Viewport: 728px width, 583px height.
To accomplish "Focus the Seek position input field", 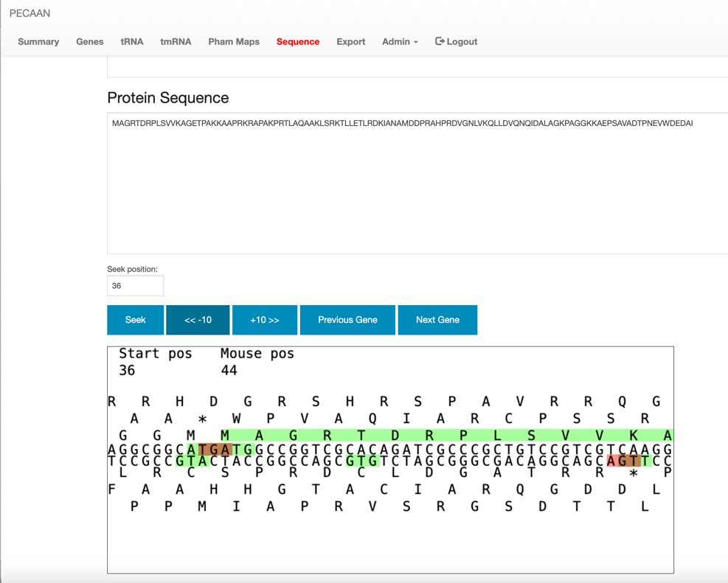I will [136, 286].
